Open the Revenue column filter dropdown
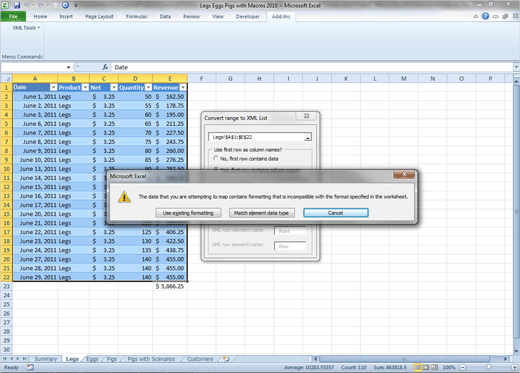Viewport: 520px width, 373px height. [x=183, y=87]
